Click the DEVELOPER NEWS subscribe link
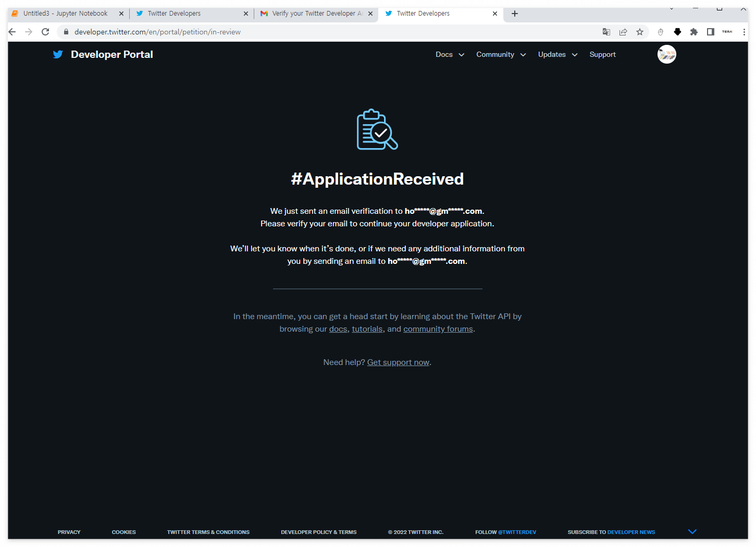 click(x=631, y=532)
